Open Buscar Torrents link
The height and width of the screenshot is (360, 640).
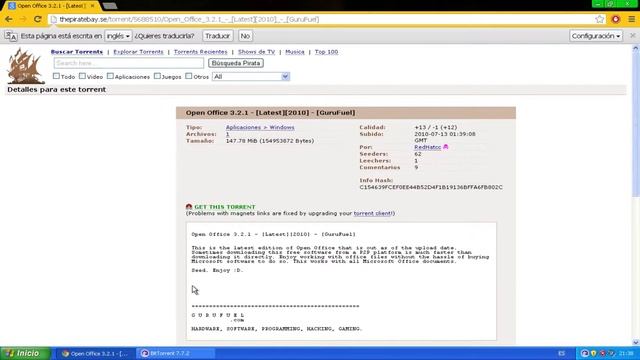pyautogui.click(x=77, y=52)
